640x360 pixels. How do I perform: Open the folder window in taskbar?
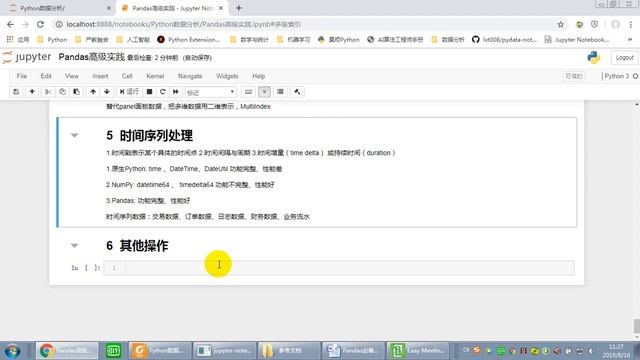pyautogui.click(x=289, y=351)
